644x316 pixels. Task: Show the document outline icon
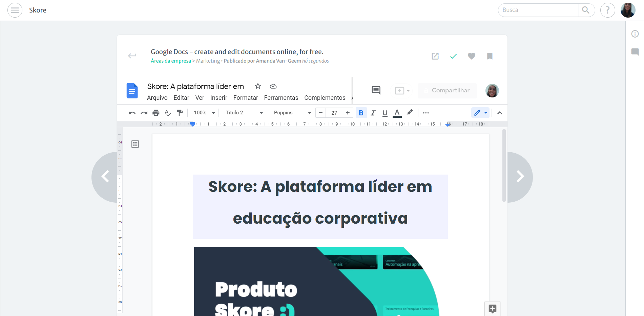135,144
